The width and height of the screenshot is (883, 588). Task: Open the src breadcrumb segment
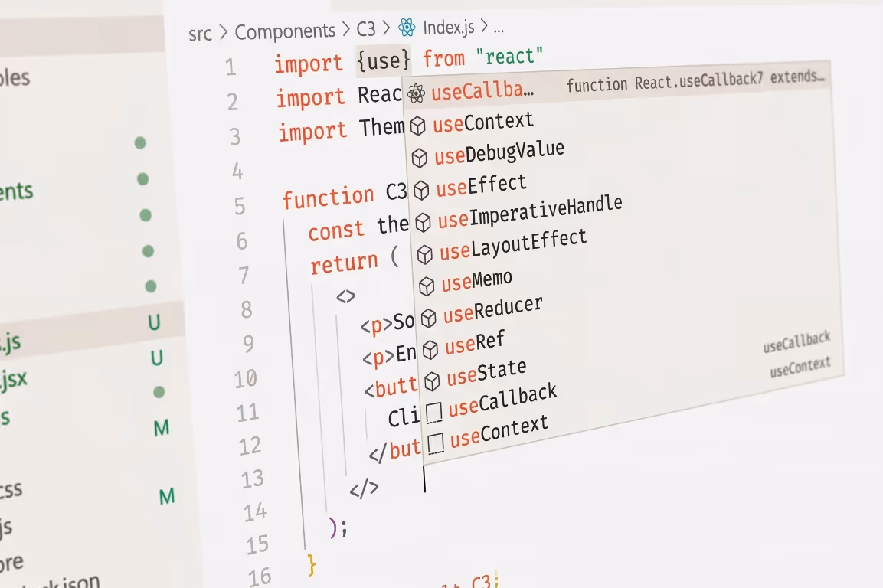pos(200,34)
